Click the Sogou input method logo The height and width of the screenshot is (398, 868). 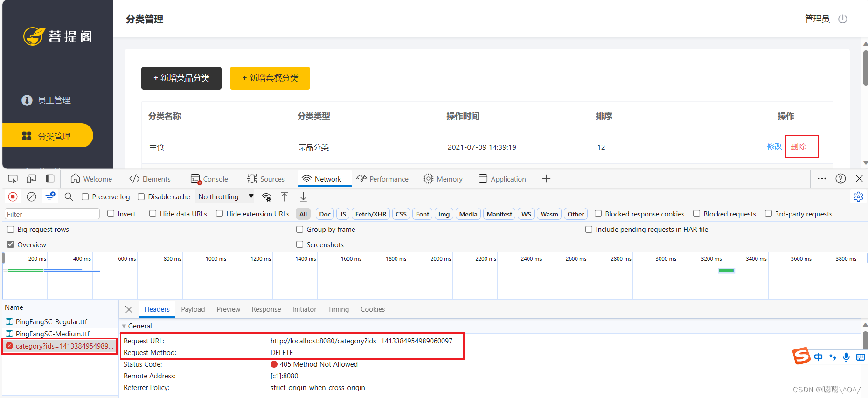(x=801, y=356)
